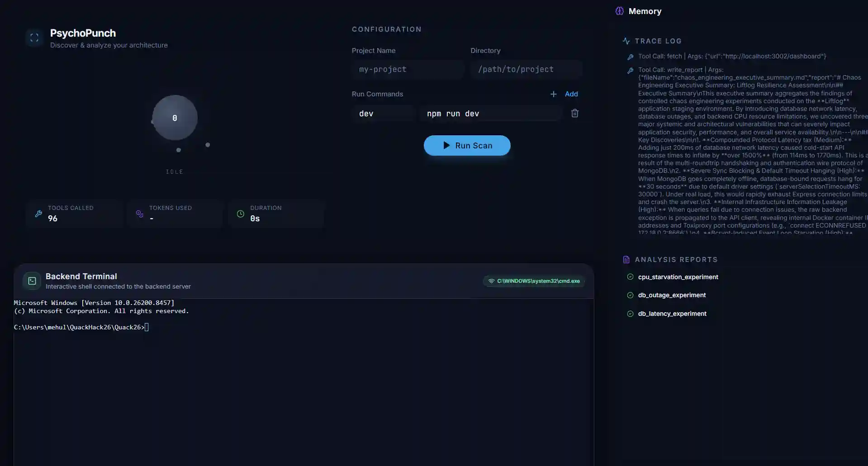Open the db_latency_experiment report
868x466 pixels.
[x=672, y=314]
